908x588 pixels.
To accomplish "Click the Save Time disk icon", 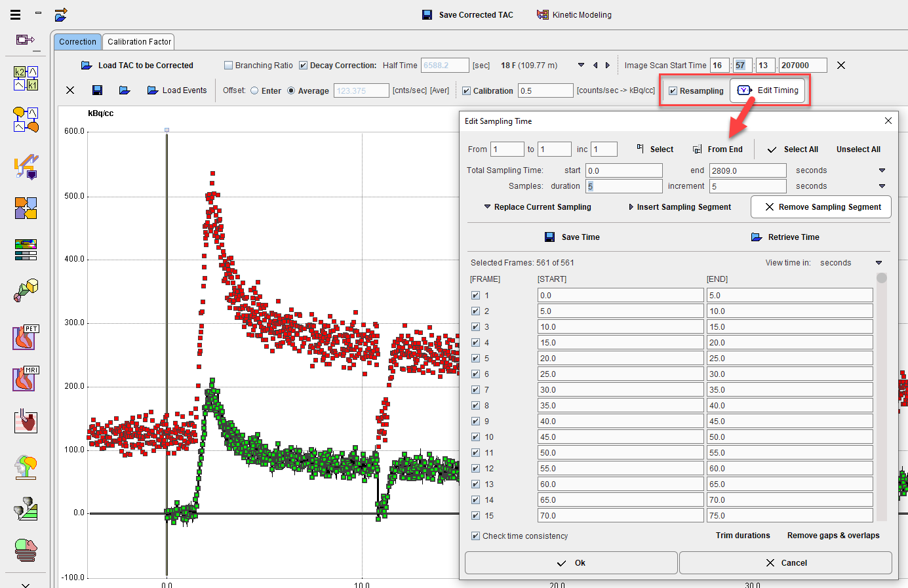I will (x=550, y=237).
